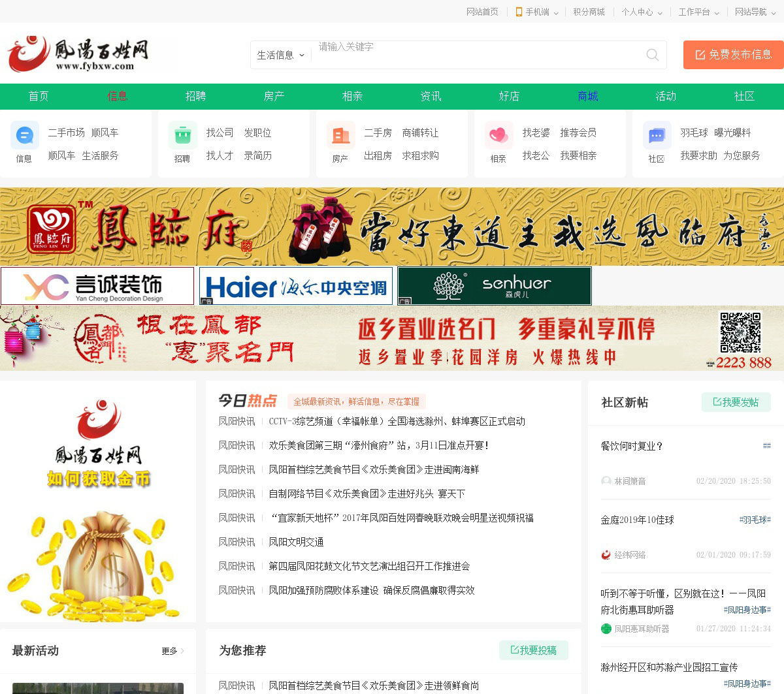Open community post 餐饮何时复业？
The height and width of the screenshot is (694, 784).
click(x=632, y=446)
